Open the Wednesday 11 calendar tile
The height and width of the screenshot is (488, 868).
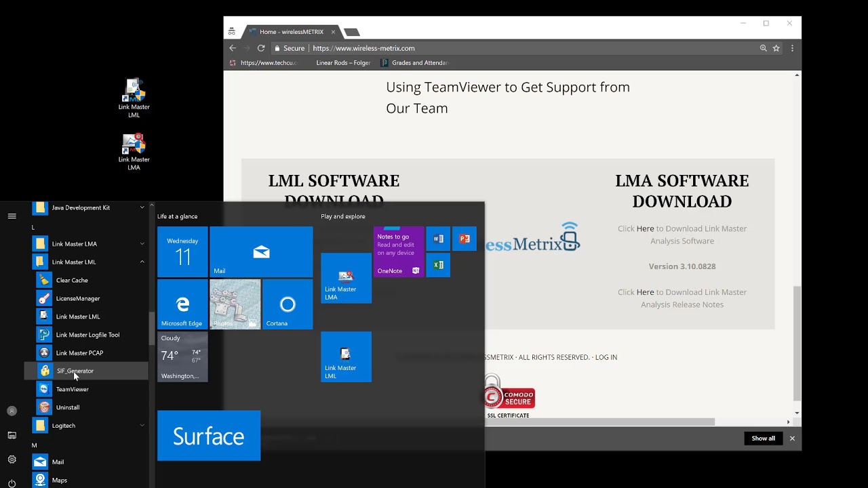(182, 252)
